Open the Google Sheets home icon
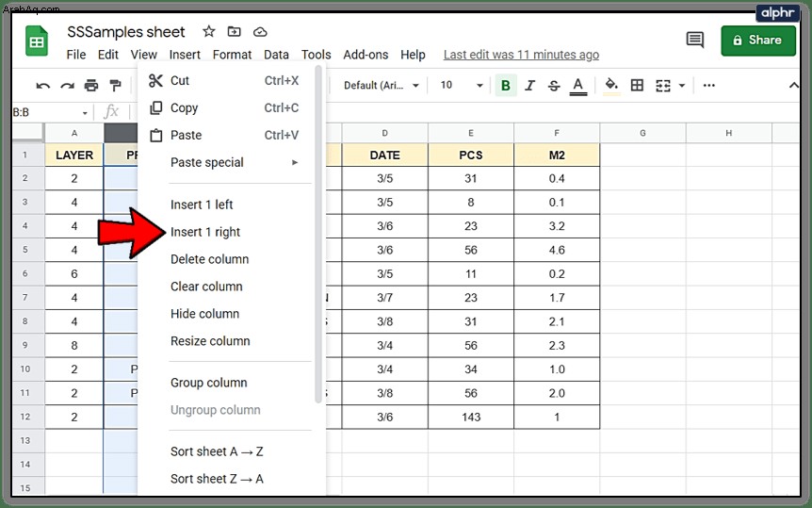812x508 pixels. coord(36,41)
